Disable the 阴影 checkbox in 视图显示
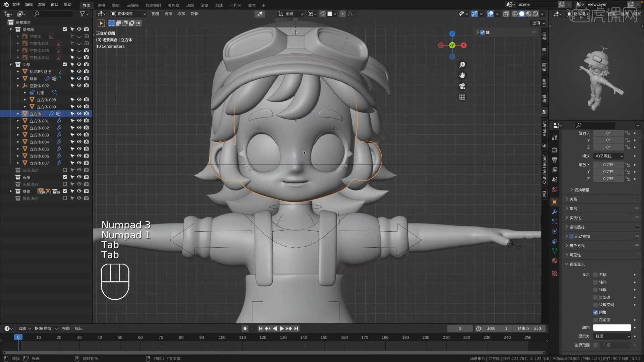 [x=596, y=312]
